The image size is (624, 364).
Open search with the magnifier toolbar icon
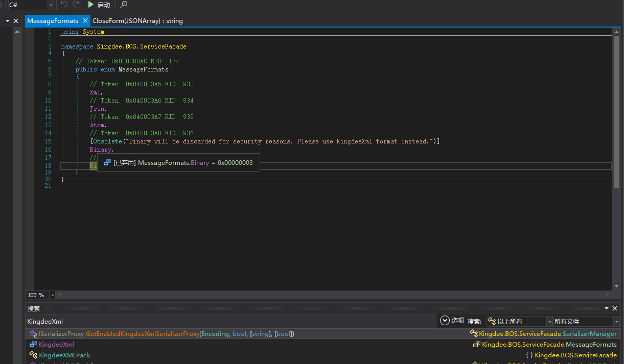(123, 5)
